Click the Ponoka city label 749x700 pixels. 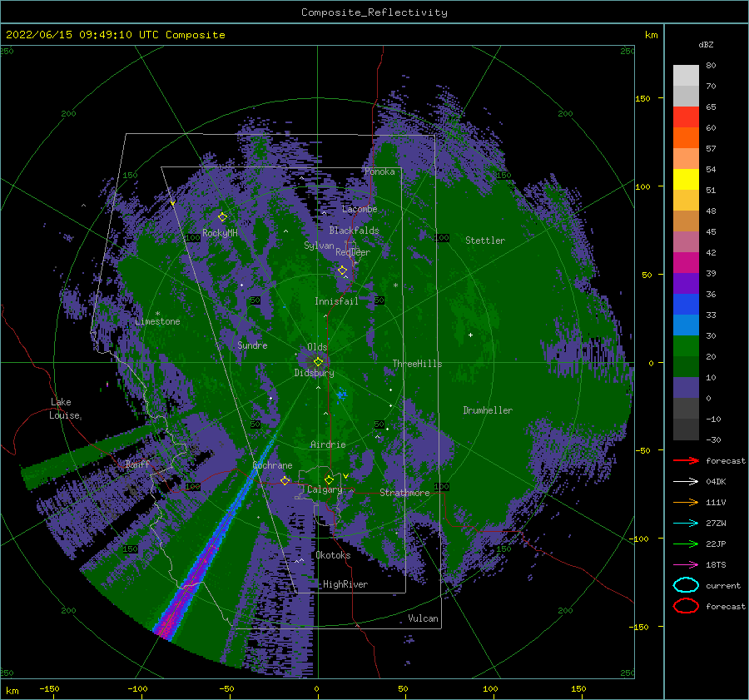coord(379,171)
